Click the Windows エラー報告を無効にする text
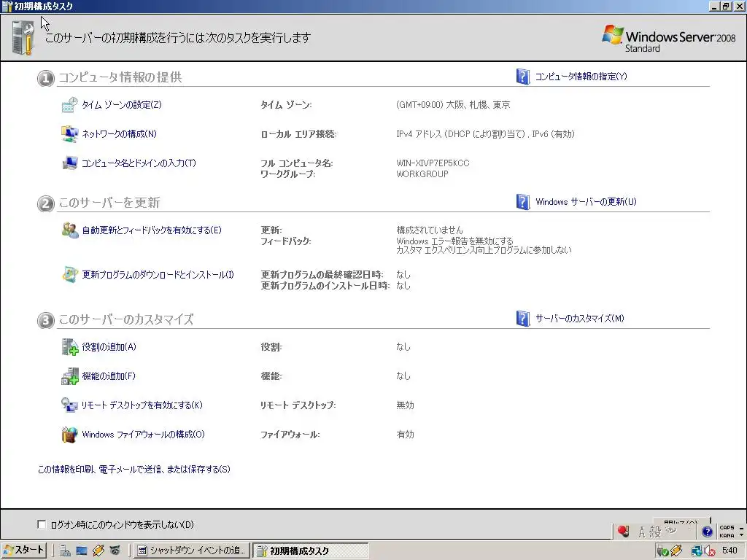Viewport: 747px width, 560px height. coord(454,241)
